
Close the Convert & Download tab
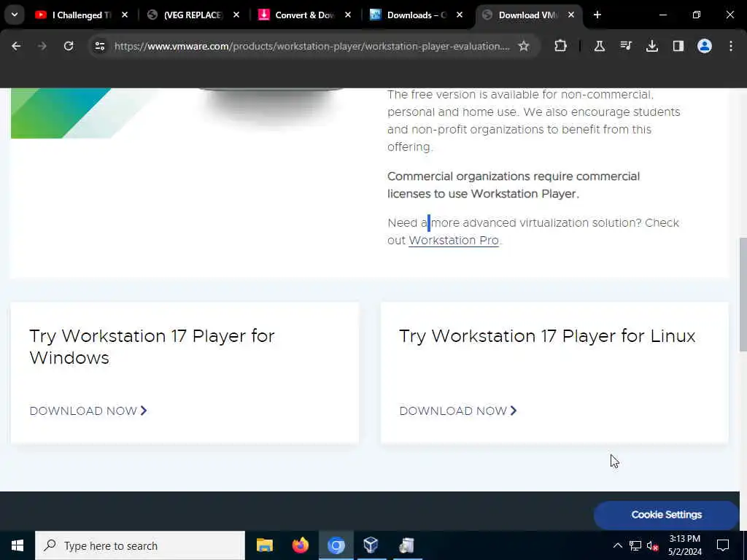[x=348, y=15]
